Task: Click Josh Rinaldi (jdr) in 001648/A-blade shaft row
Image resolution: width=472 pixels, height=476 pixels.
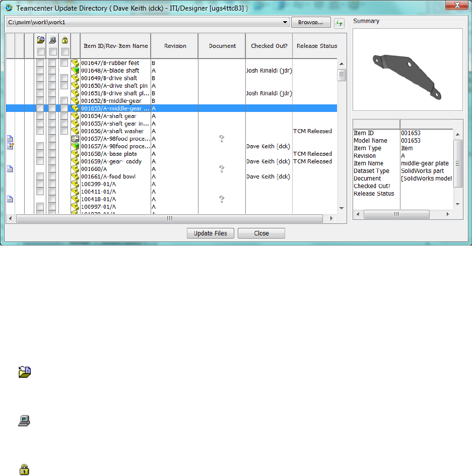Action: [x=269, y=71]
